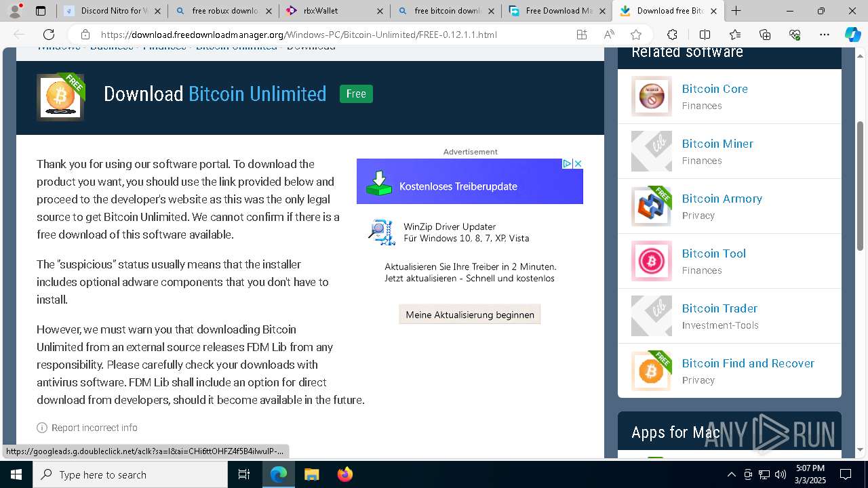Open the AdChoices info icon
The image size is (868, 488).
tap(568, 163)
